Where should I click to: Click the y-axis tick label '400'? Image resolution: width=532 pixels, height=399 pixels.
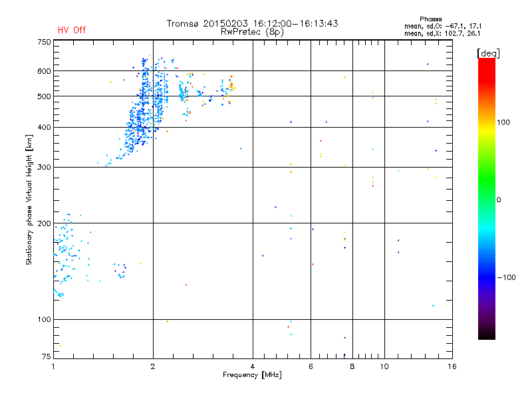tap(44, 127)
